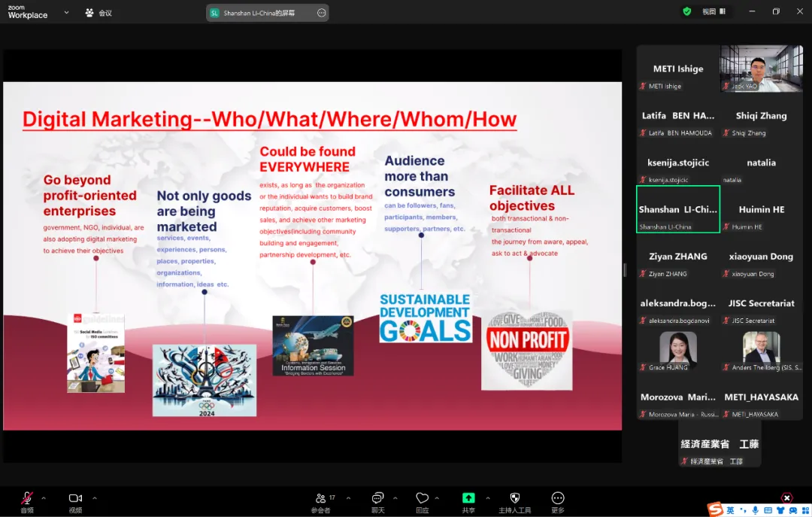Open the View layout button
The width and height of the screenshot is (812, 517).
(714, 11)
